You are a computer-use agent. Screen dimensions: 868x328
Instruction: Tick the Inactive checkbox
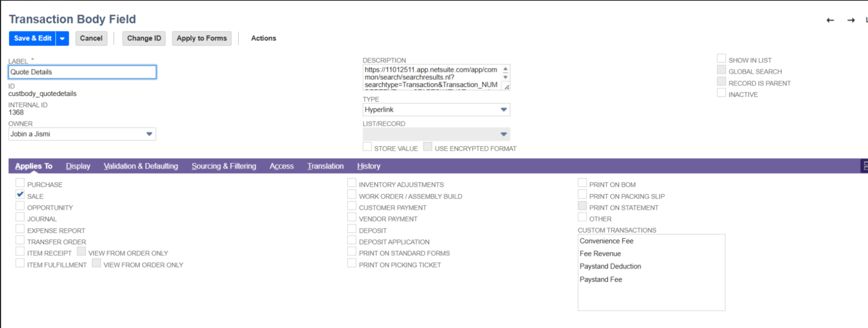721,93
